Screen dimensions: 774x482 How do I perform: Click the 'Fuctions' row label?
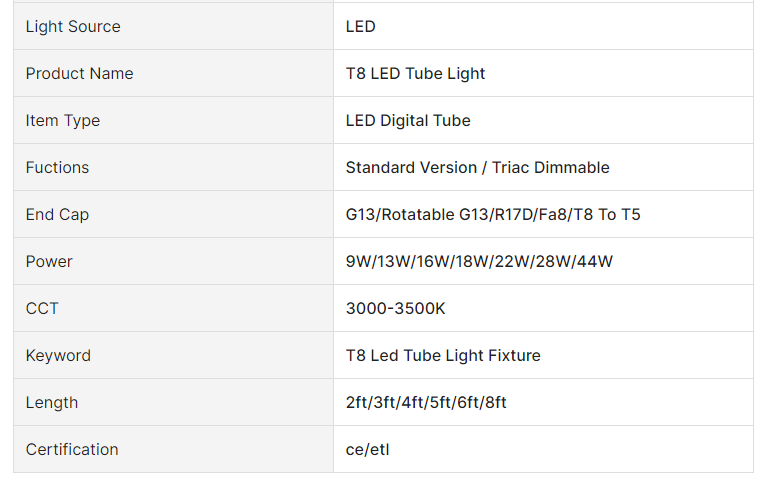pos(57,168)
